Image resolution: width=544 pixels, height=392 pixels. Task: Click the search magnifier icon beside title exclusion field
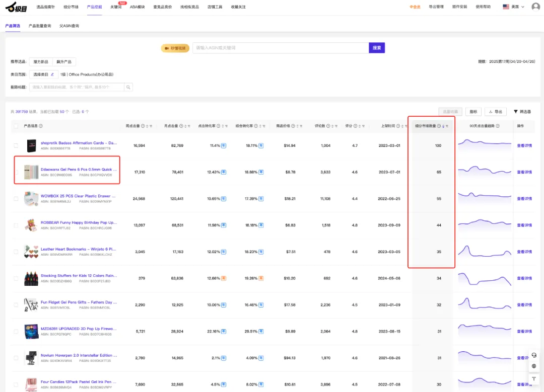[129, 87]
